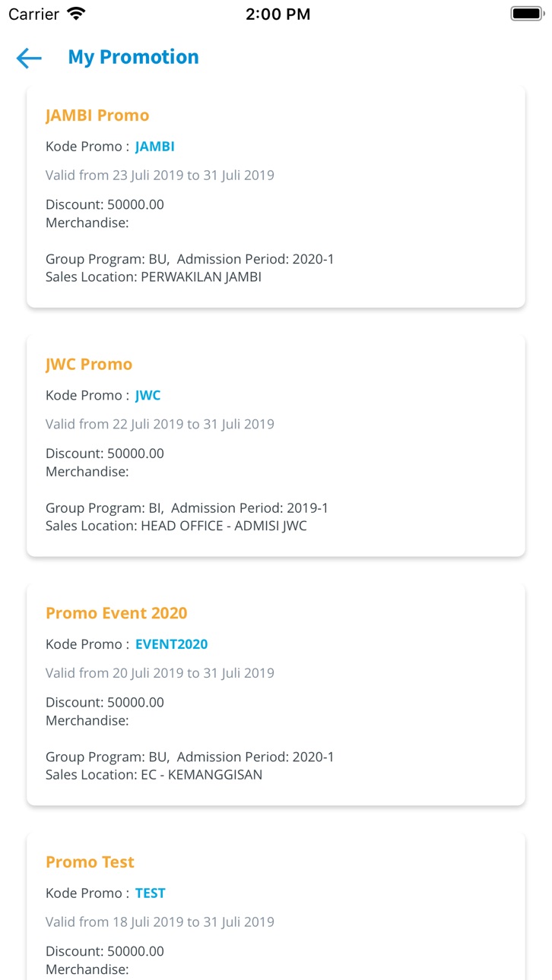Image resolution: width=552 pixels, height=980 pixels.
Task: Tap the My Promotion header title
Action: pos(134,57)
